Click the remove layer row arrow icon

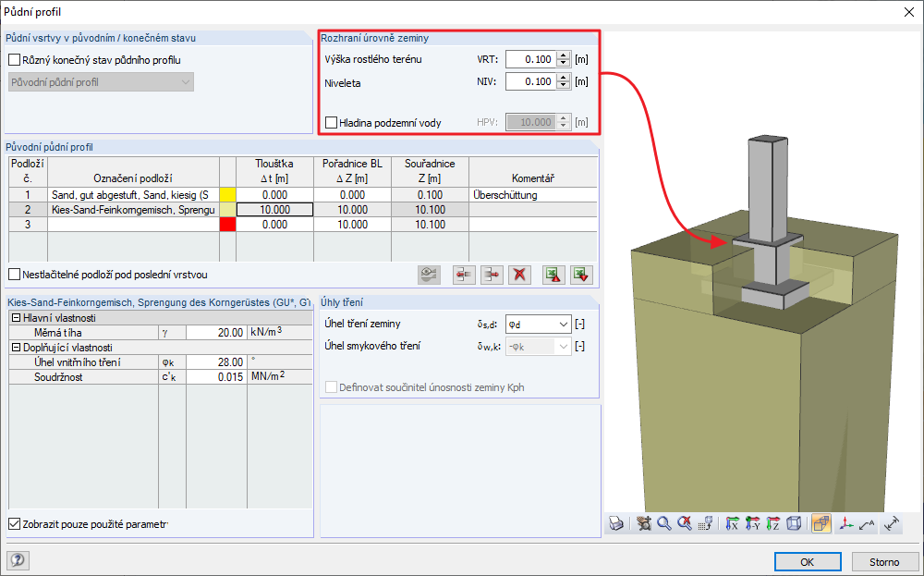point(492,275)
